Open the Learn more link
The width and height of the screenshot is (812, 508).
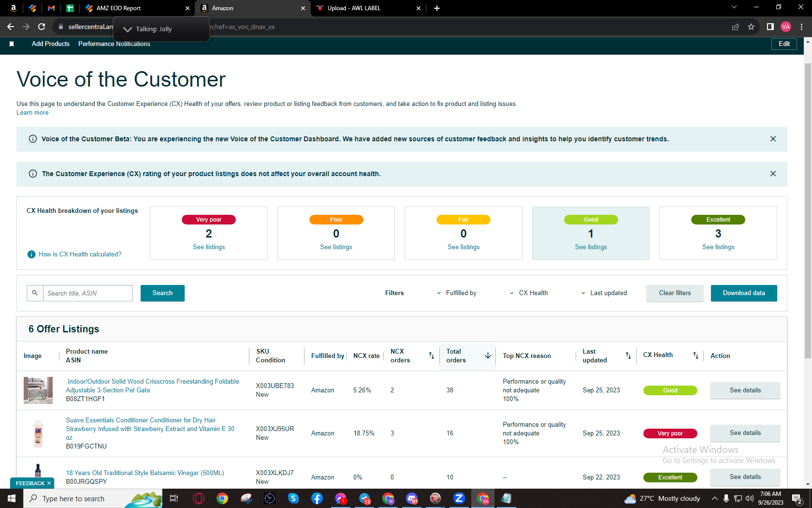tap(32, 113)
